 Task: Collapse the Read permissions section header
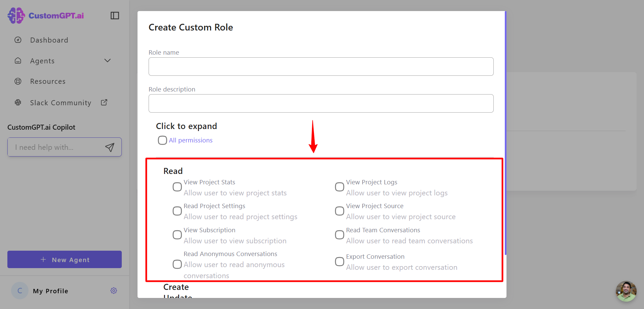click(173, 171)
